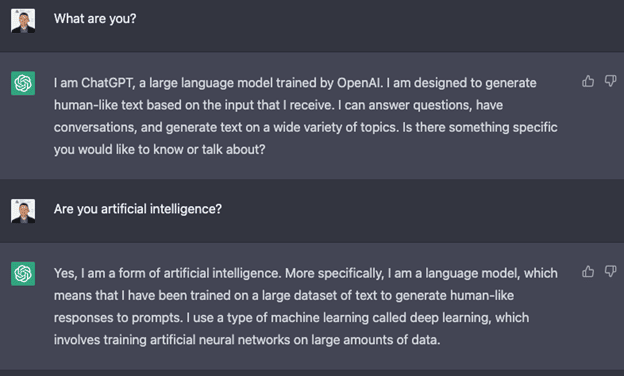Like the artificial intelligence answer

tap(588, 271)
